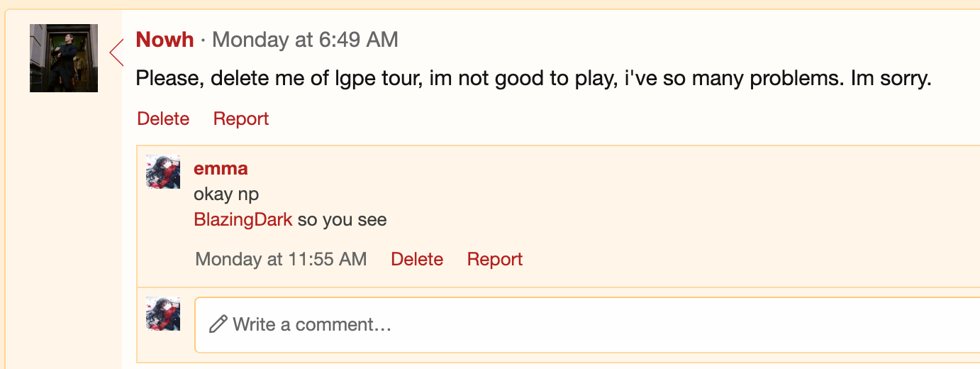Report Nowh's profile post
The image size is (980, 369).
point(241,119)
